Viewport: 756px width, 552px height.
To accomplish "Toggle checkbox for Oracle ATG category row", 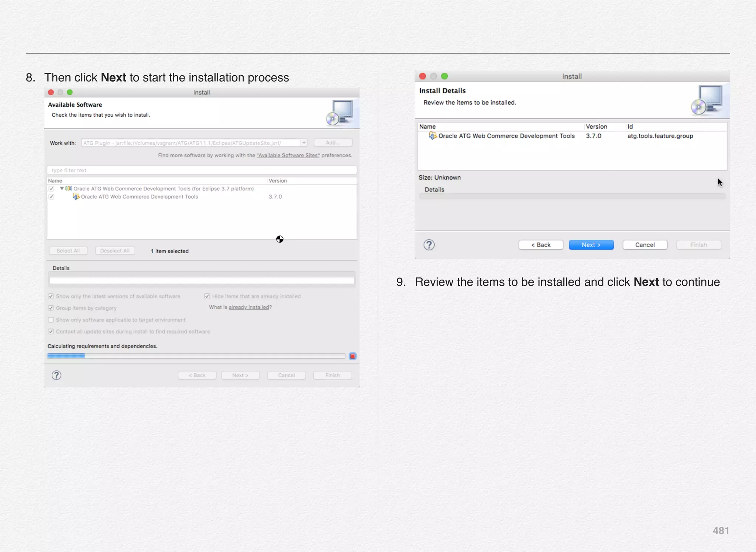I will coord(51,189).
